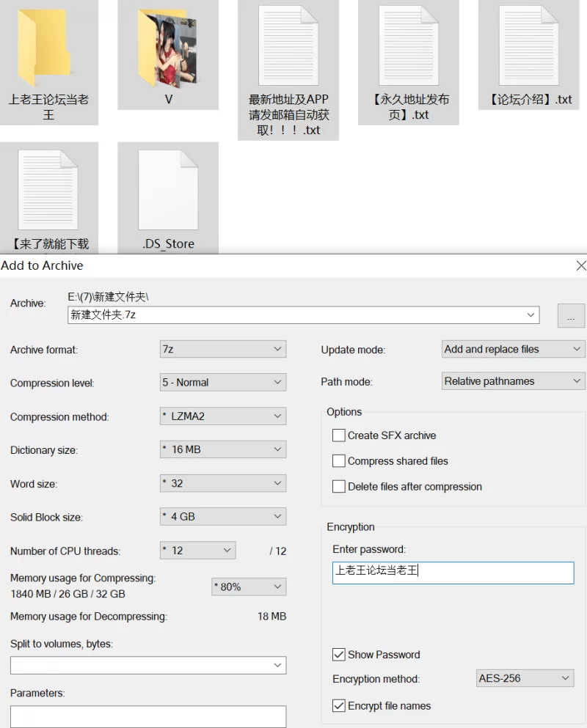This screenshot has height=728, width=587.
Task: Click the E:\(7)\新建文件夹\ path text
Action: [109, 297]
